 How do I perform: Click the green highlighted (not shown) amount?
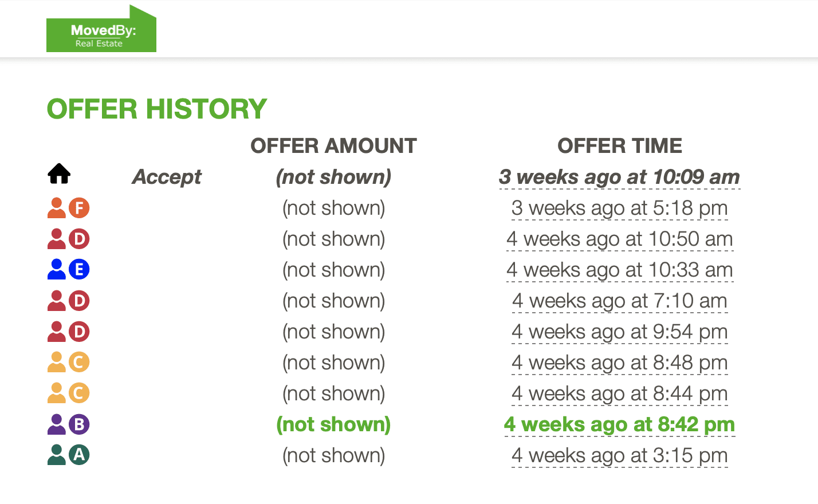coord(333,424)
